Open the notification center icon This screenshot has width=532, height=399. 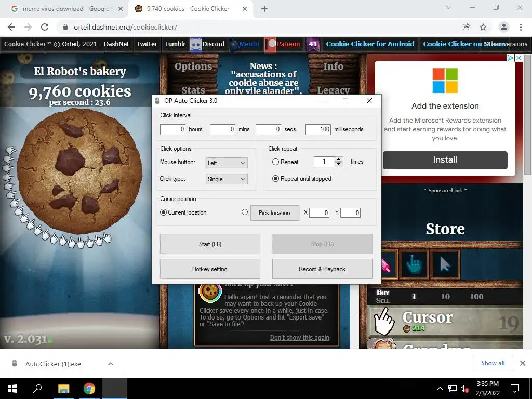tap(515, 389)
